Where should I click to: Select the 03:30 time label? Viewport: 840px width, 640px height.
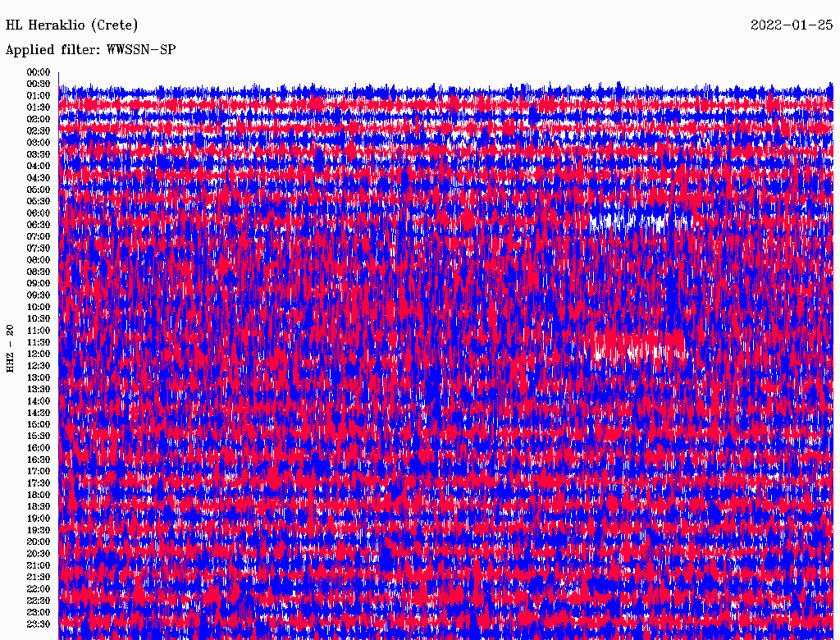pos(39,154)
